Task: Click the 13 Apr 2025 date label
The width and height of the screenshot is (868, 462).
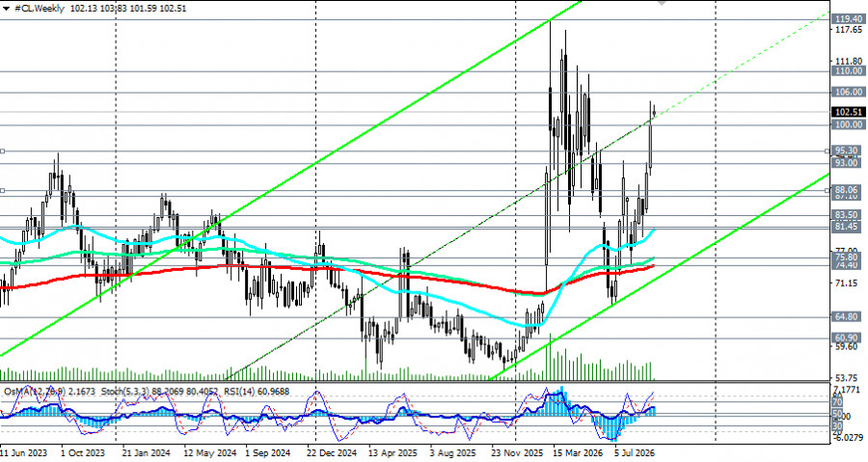Action: [x=393, y=453]
